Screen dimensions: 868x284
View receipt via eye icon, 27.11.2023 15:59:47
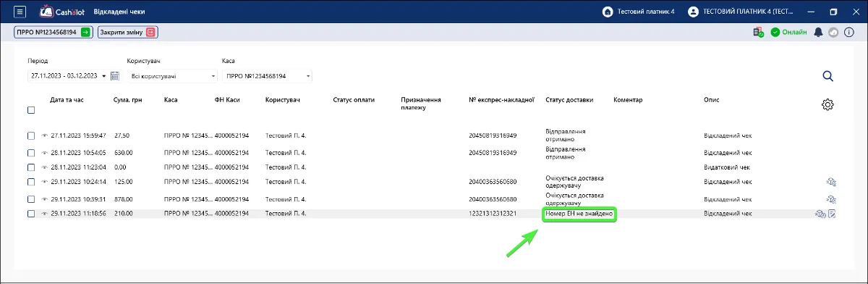tap(45, 135)
